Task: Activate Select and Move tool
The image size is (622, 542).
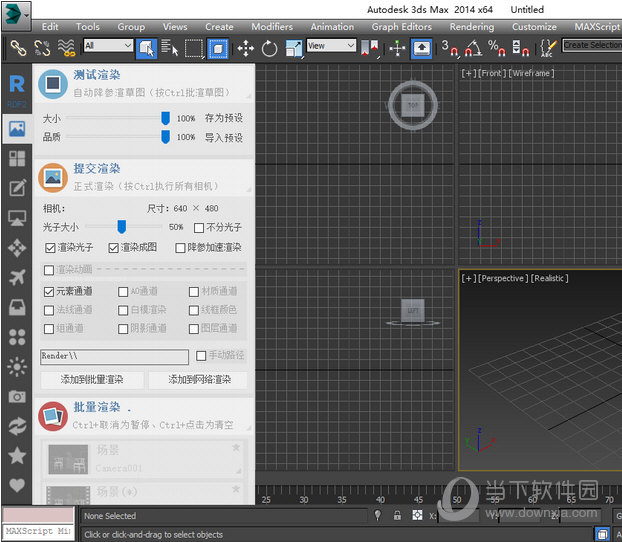Action: (x=246, y=48)
